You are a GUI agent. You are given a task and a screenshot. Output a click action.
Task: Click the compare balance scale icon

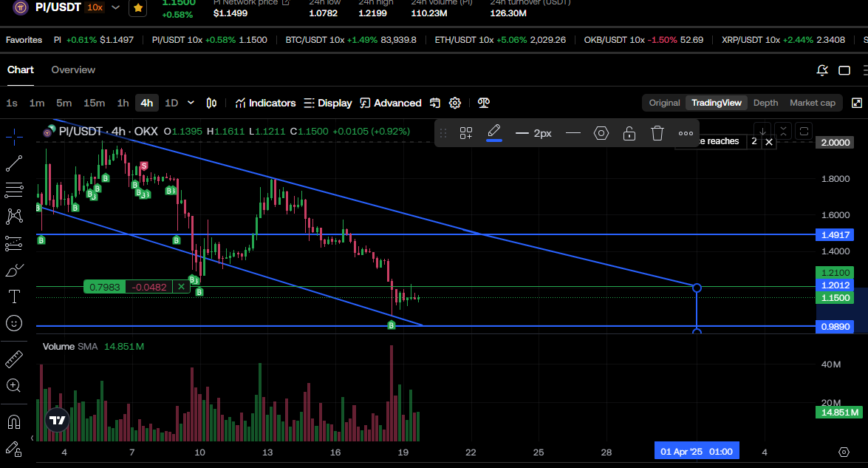(x=484, y=103)
